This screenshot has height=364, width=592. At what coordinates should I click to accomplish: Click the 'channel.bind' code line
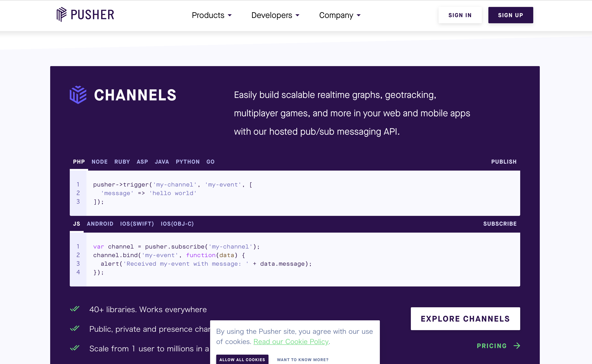click(x=169, y=255)
